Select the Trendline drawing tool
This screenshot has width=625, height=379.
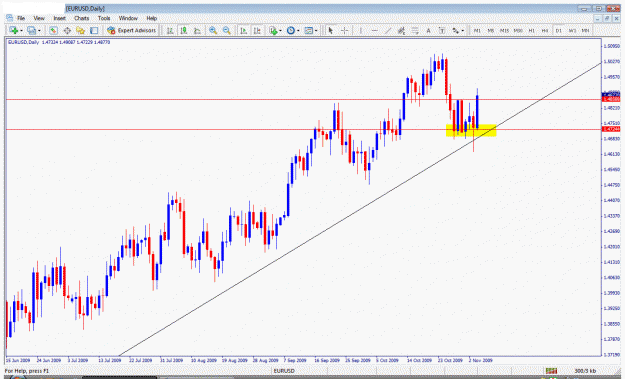pos(388,30)
